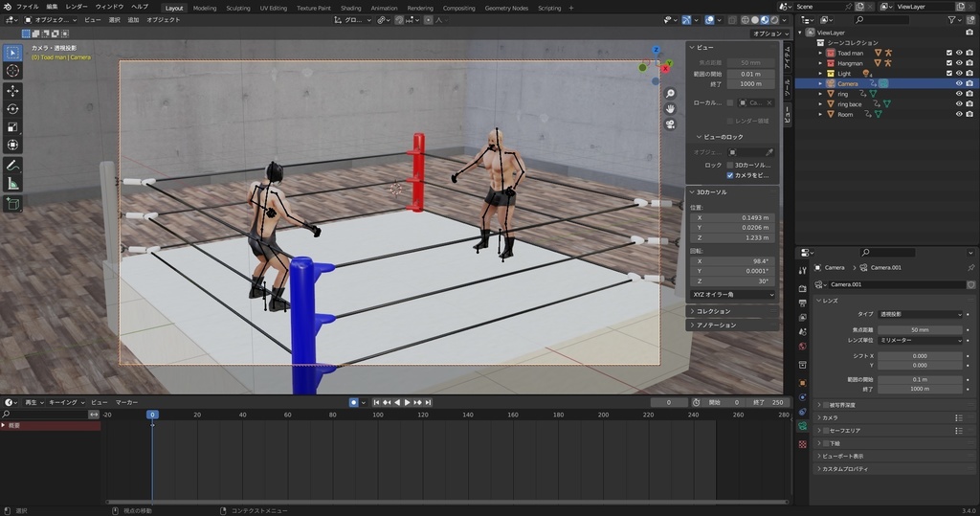Open the マーカー menu in timeline
Screen dimensions: 980x516
(x=127, y=403)
